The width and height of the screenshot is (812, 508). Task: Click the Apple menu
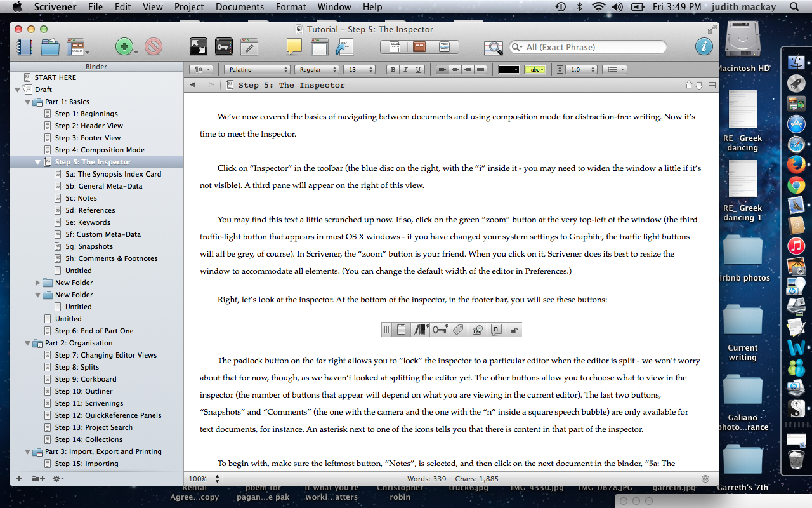17,7
